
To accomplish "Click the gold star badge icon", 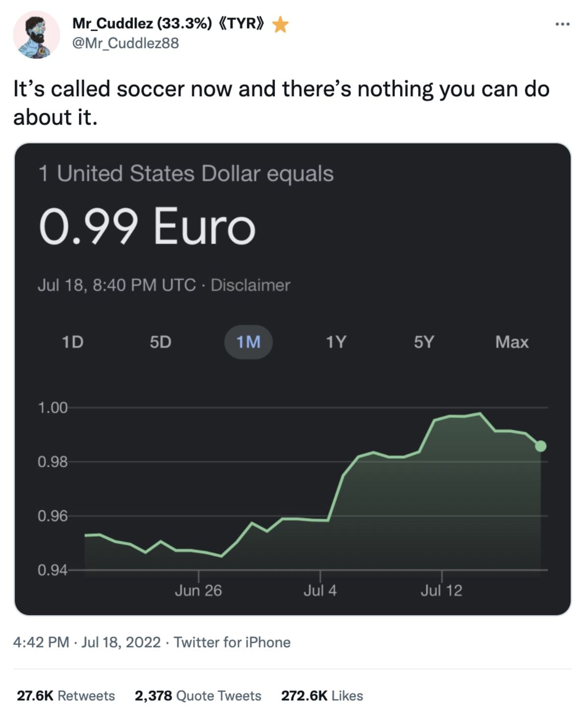I will (280, 24).
